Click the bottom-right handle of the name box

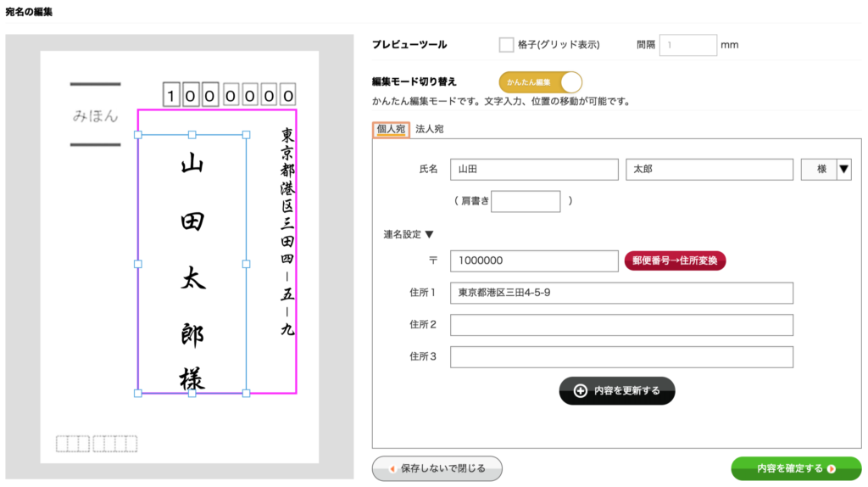pyautogui.click(x=247, y=394)
